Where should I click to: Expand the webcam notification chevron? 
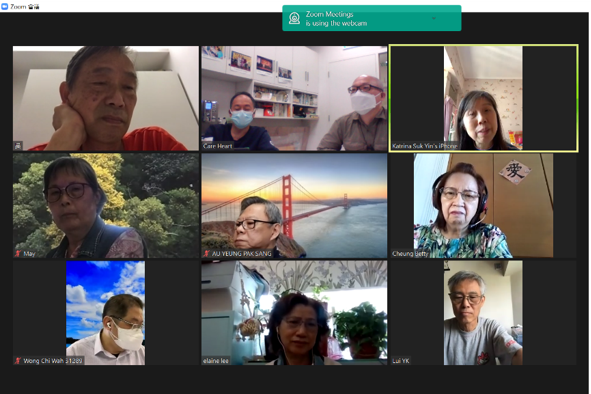[x=434, y=18]
